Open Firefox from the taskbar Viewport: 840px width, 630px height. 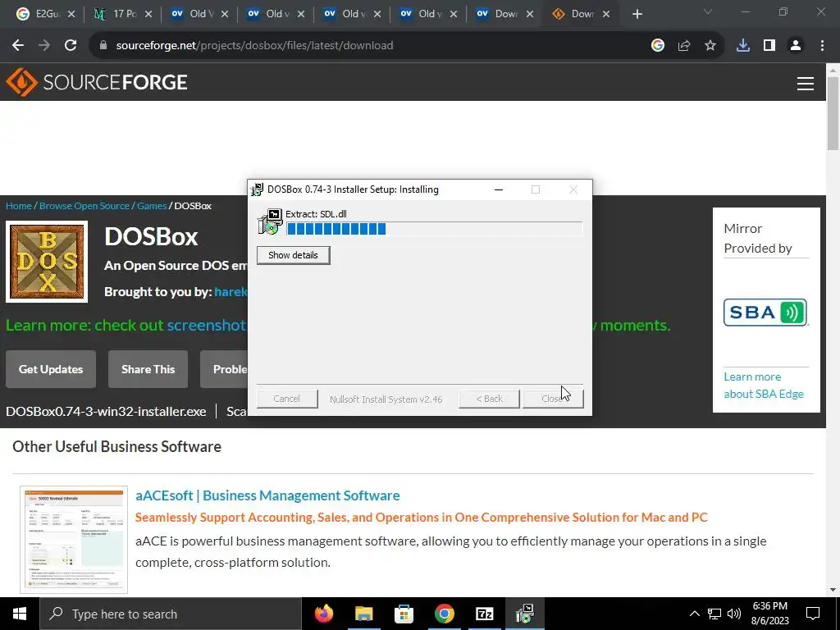[x=323, y=614]
